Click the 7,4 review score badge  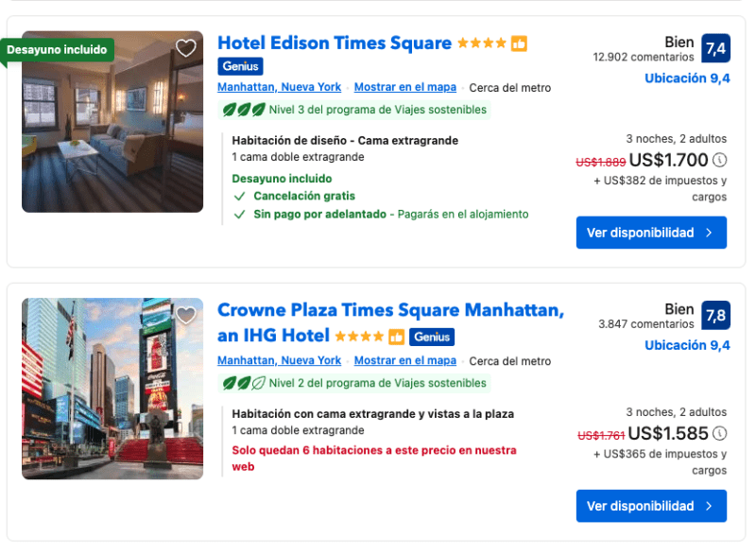[715, 48]
